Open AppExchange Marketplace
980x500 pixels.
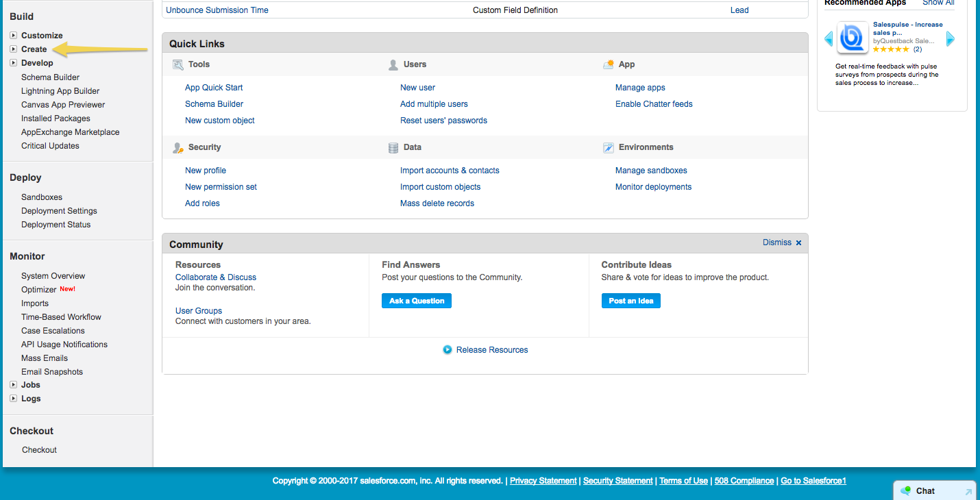[x=71, y=132]
